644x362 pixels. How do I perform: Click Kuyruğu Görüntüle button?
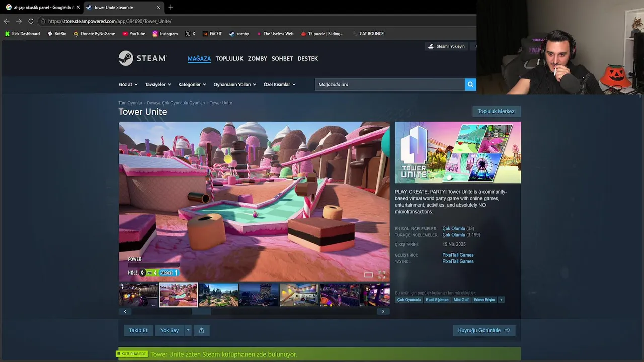click(x=484, y=330)
